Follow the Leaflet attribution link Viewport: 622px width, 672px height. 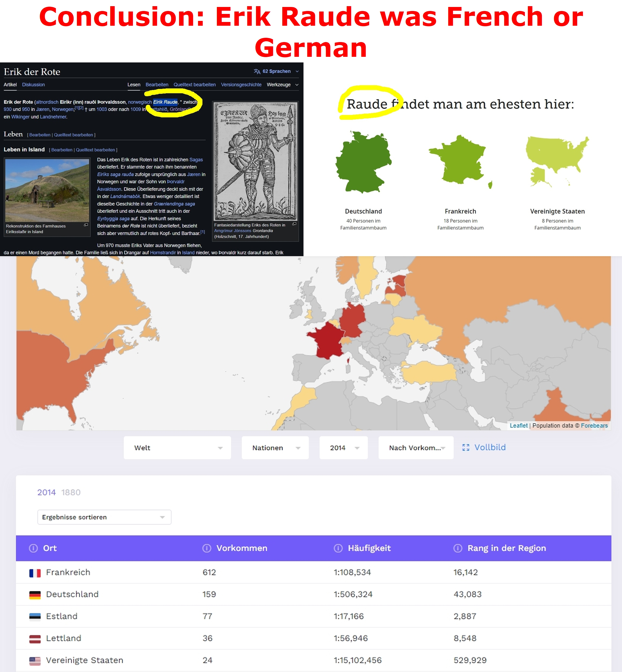pyautogui.click(x=518, y=425)
